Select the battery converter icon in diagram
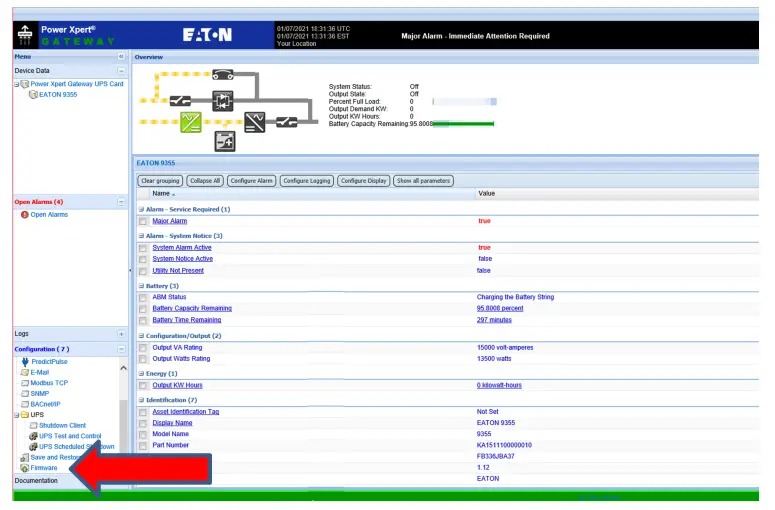Viewport: 775px width, 510px height. [x=225, y=142]
